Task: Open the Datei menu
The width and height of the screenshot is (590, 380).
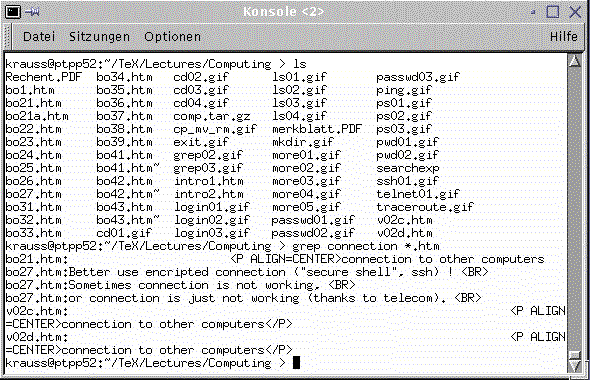Action: [x=39, y=36]
